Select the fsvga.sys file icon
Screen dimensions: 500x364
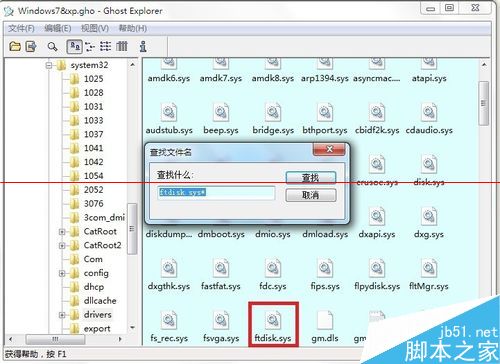221,320
